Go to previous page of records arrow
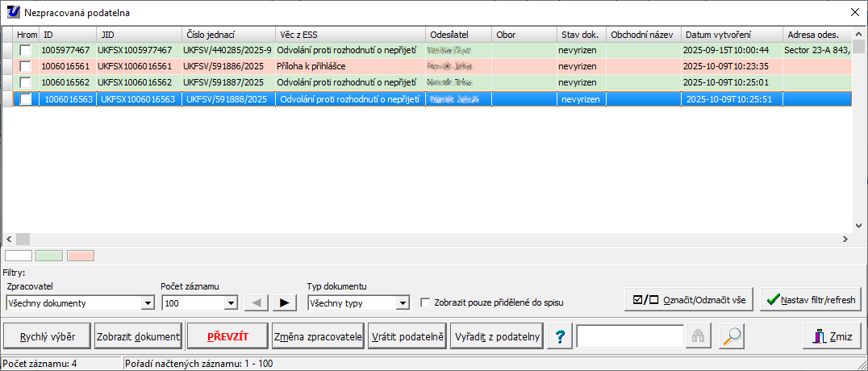 [256, 303]
